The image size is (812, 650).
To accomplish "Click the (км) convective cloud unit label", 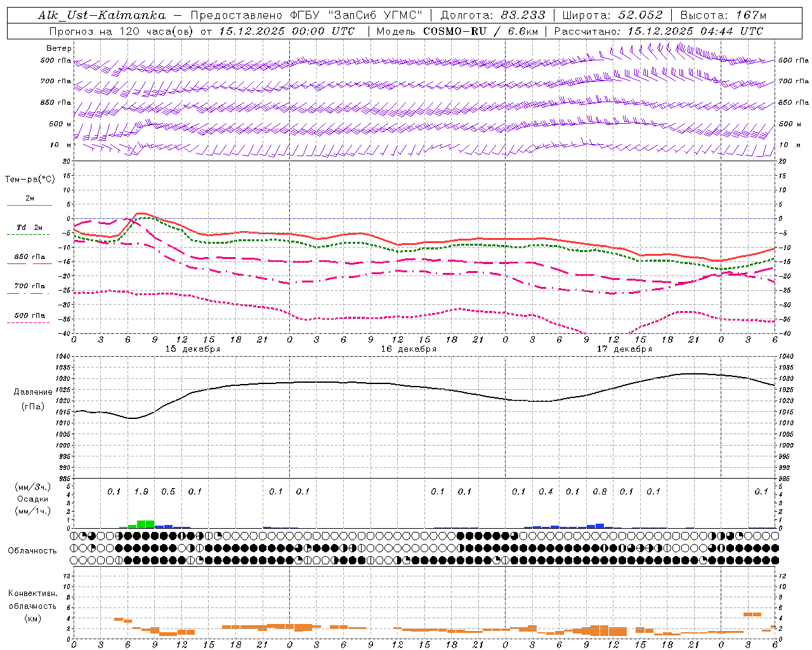I will [32, 618].
